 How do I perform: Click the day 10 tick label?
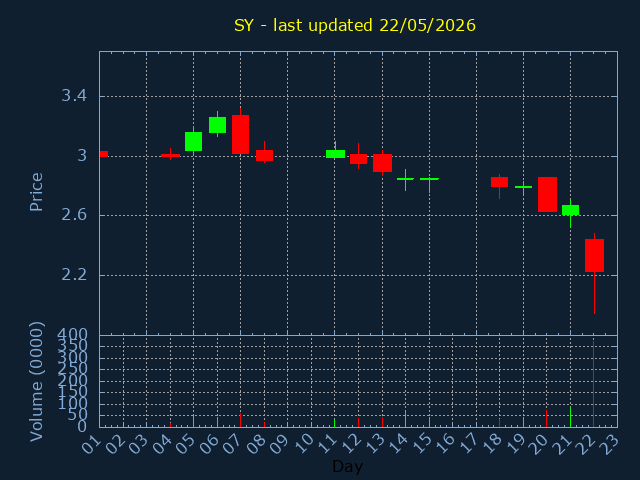pyautogui.click(x=303, y=444)
